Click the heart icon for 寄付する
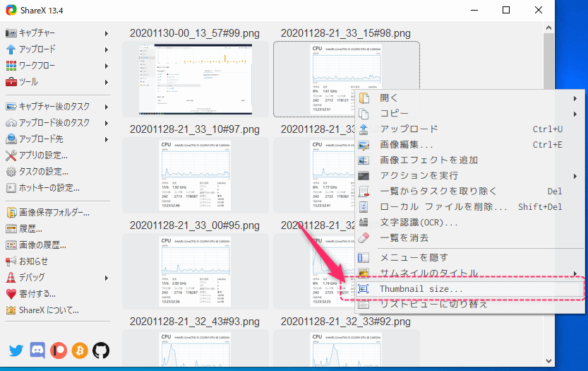 point(11,294)
